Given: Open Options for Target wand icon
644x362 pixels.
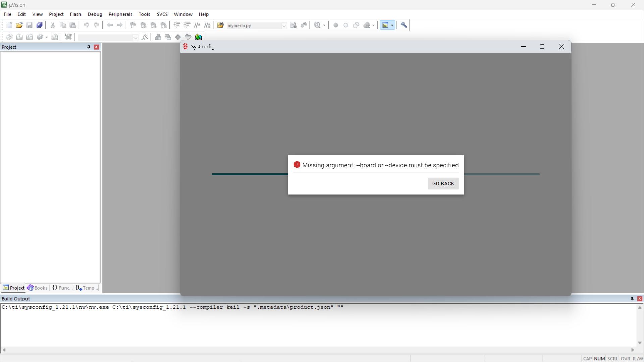Looking at the screenshot, I should [x=145, y=37].
